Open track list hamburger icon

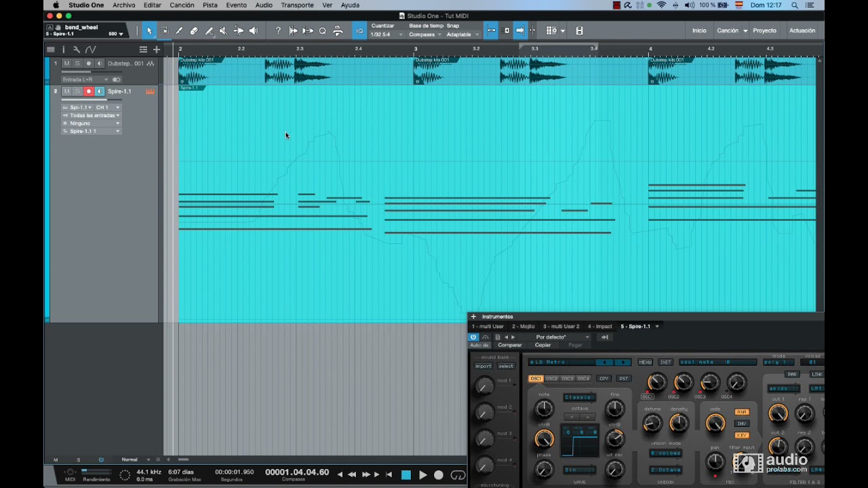50,49
